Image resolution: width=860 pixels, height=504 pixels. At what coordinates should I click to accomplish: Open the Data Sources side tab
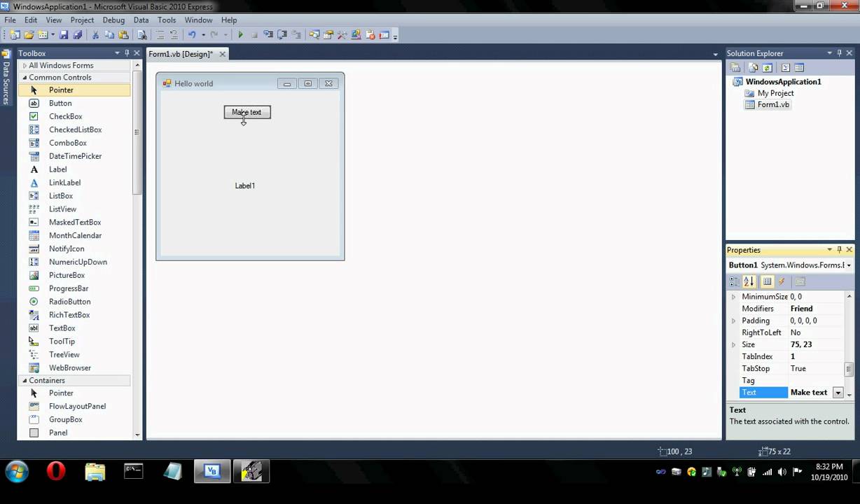click(6, 78)
